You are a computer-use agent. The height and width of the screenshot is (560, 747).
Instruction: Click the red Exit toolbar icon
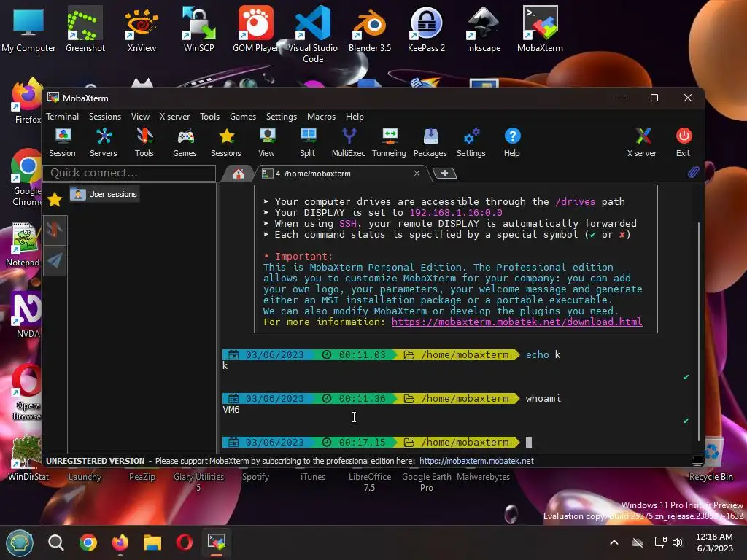coord(684,142)
